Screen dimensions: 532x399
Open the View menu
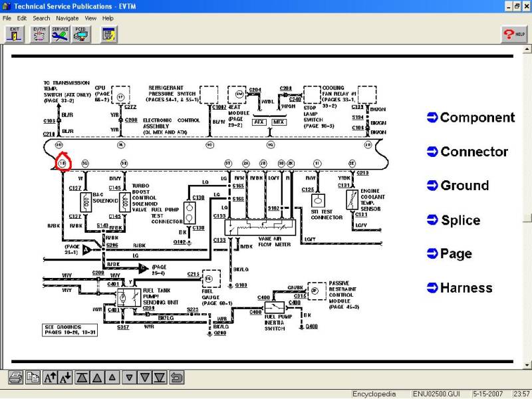[x=90, y=19]
